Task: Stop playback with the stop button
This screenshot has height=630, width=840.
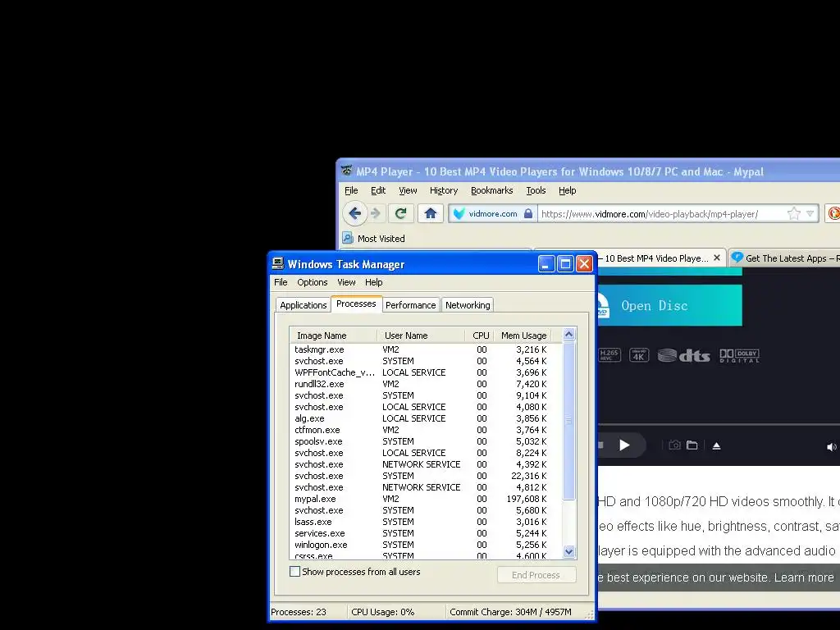Action: [x=601, y=445]
